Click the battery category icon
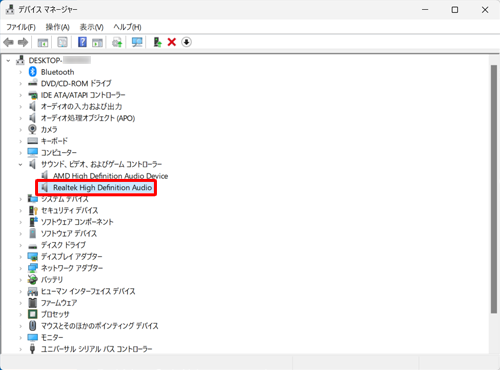 coord(32,280)
